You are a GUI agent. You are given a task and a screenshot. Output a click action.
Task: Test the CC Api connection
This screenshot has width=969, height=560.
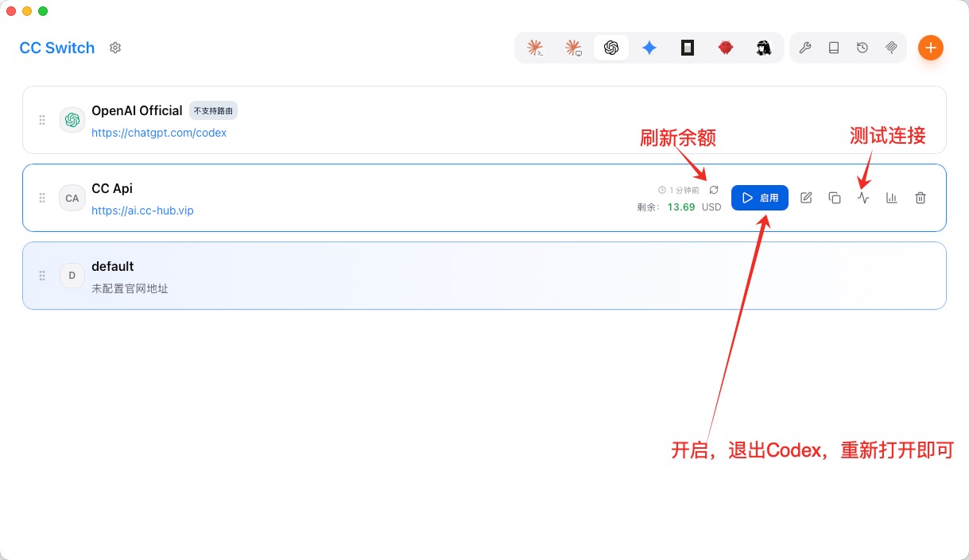coord(863,198)
